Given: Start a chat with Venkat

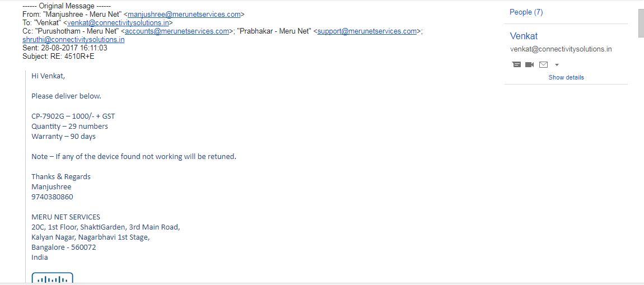Looking at the screenshot, I should (516, 65).
